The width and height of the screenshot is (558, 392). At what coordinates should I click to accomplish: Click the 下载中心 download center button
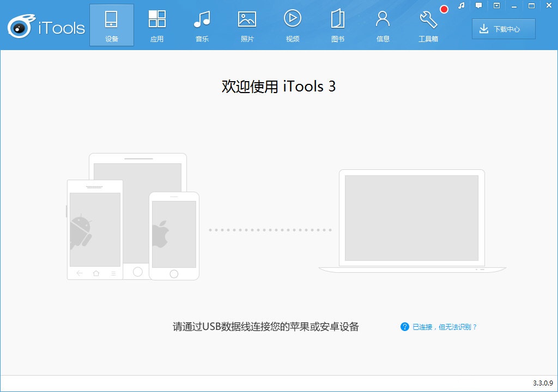(504, 29)
